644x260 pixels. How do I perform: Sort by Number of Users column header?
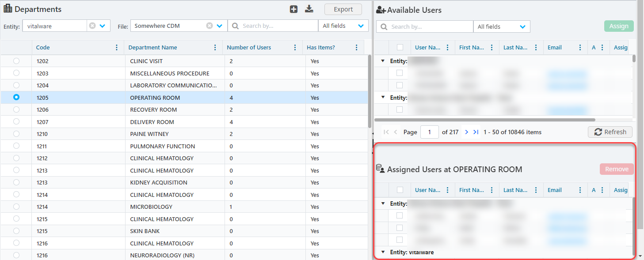(x=249, y=48)
